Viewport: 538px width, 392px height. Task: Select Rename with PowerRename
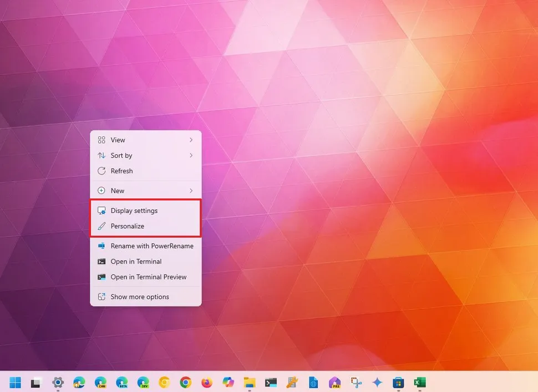[152, 246]
